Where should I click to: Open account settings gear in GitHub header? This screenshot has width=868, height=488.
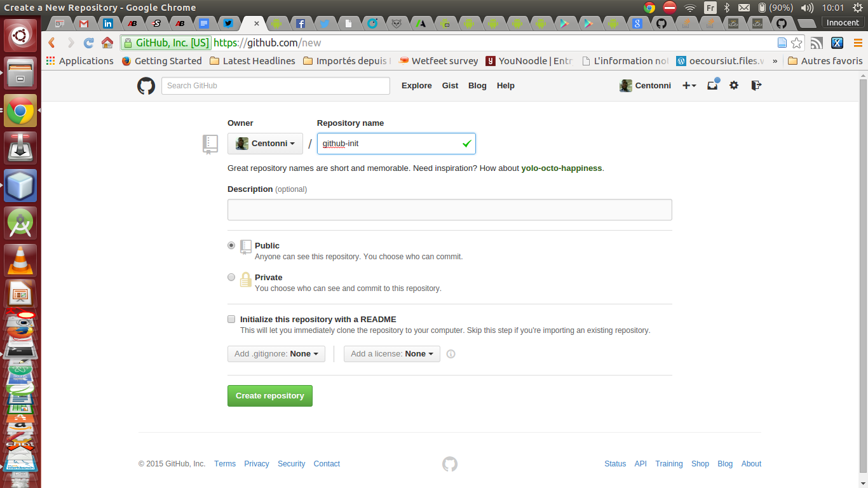(734, 85)
